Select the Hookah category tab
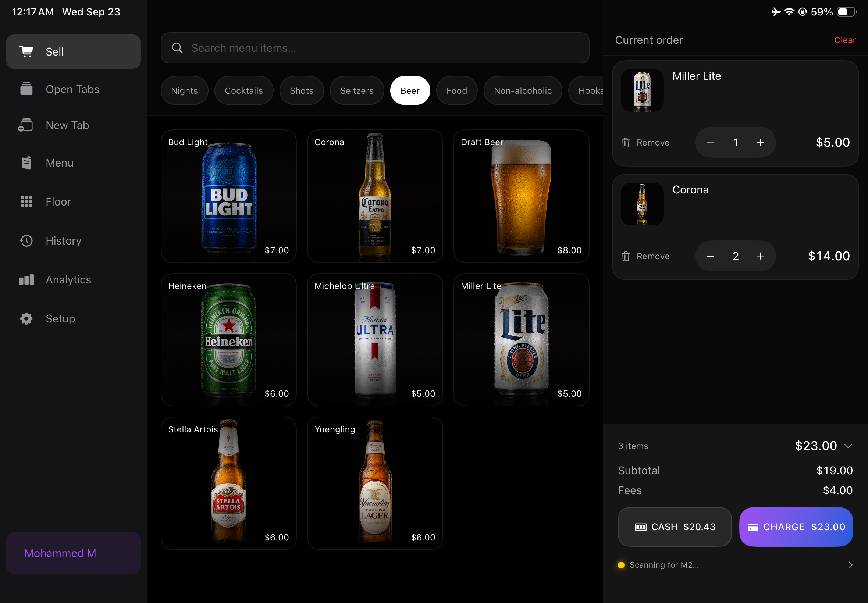Viewport: 868px width, 603px height. pos(587,91)
